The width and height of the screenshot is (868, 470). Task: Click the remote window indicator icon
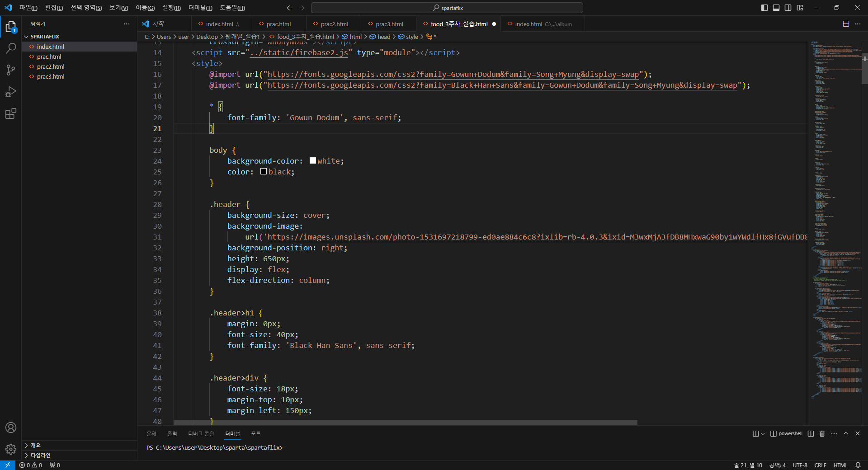[8, 465]
